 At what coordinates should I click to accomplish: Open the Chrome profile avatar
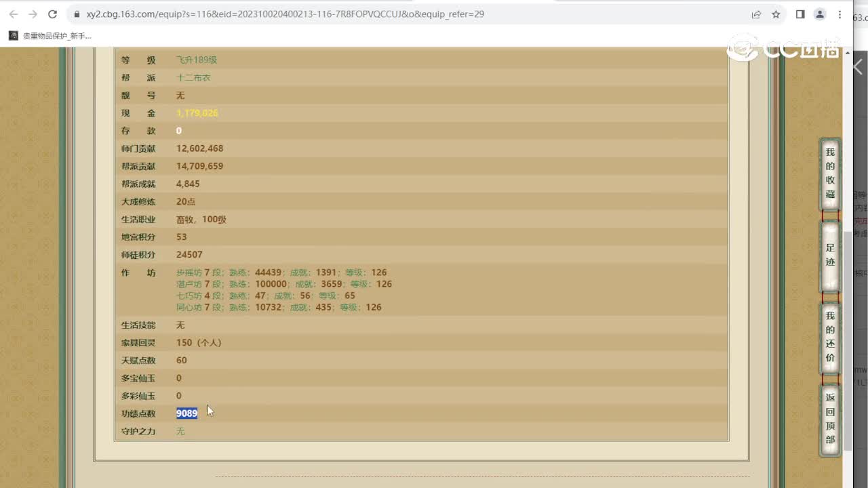click(820, 14)
